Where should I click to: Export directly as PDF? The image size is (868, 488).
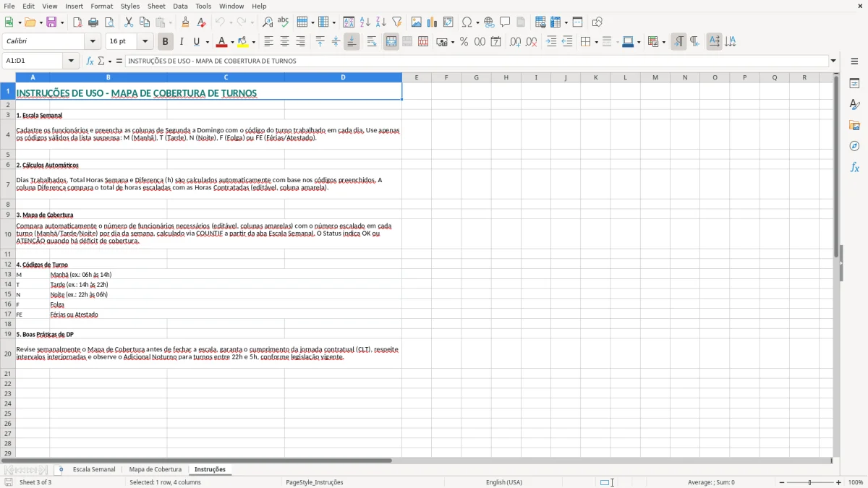coord(77,22)
